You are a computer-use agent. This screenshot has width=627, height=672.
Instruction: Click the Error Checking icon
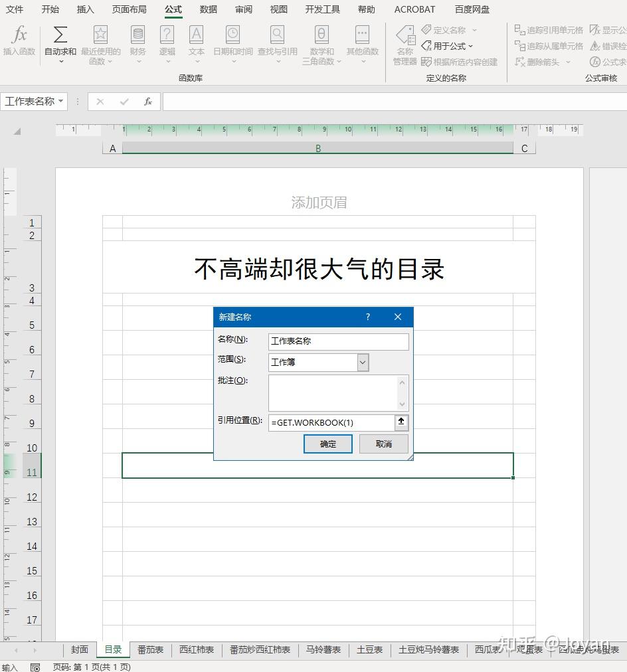595,46
